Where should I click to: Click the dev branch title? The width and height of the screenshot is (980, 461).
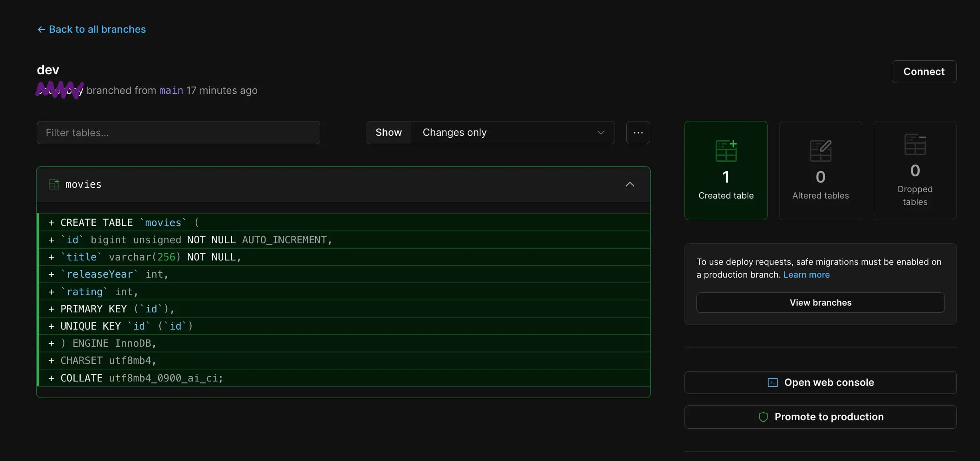click(x=48, y=70)
